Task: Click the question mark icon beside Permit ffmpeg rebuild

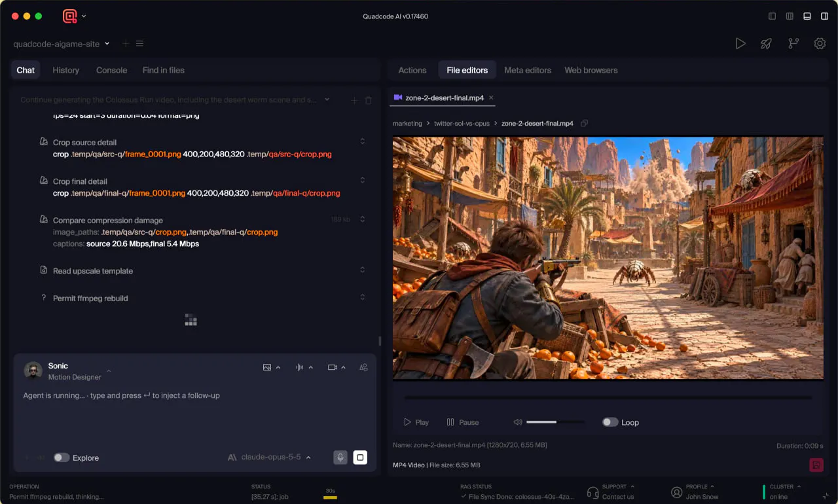Action: pyautogui.click(x=44, y=298)
